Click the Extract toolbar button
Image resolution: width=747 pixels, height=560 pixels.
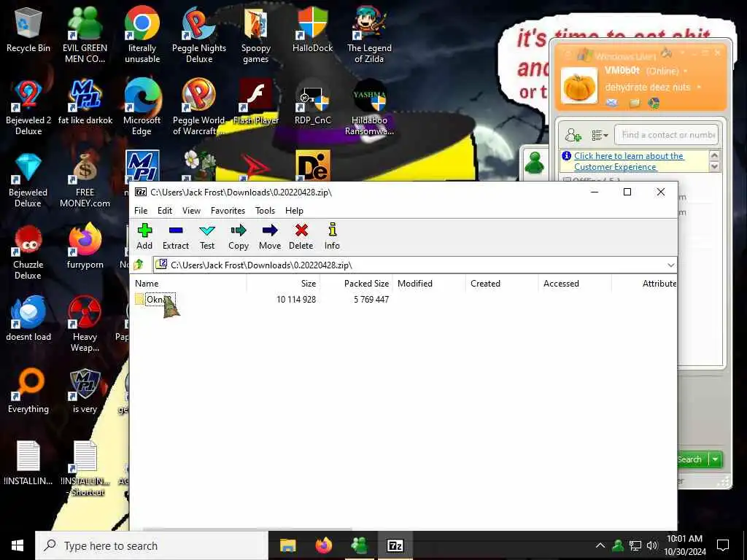click(175, 237)
